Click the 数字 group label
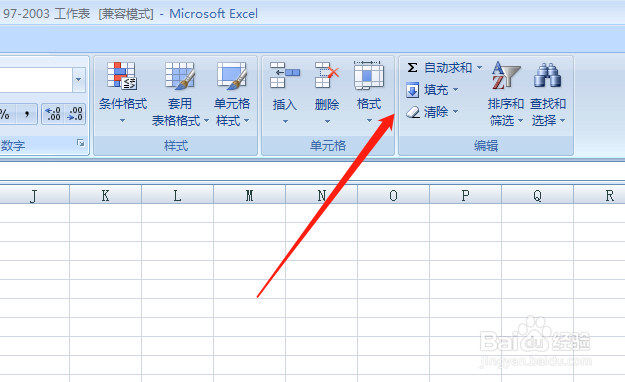This screenshot has width=625, height=382. point(12,146)
